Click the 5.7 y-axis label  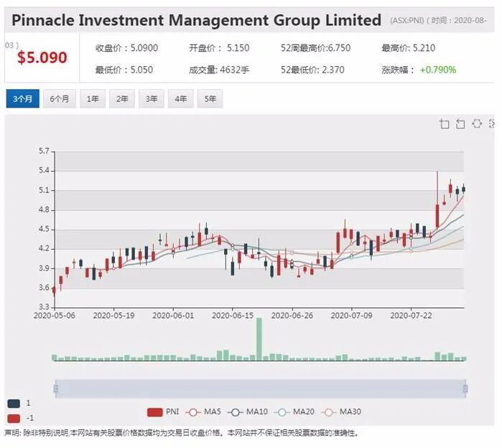click(x=45, y=151)
